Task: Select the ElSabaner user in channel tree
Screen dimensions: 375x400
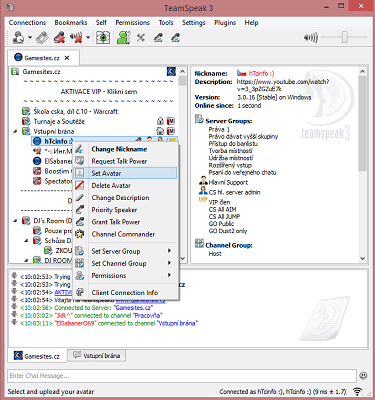Action: point(52,161)
